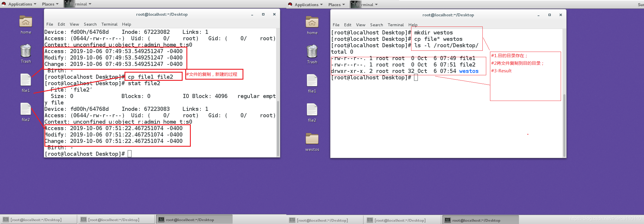Open Search menu in right terminal

pyautogui.click(x=376, y=25)
